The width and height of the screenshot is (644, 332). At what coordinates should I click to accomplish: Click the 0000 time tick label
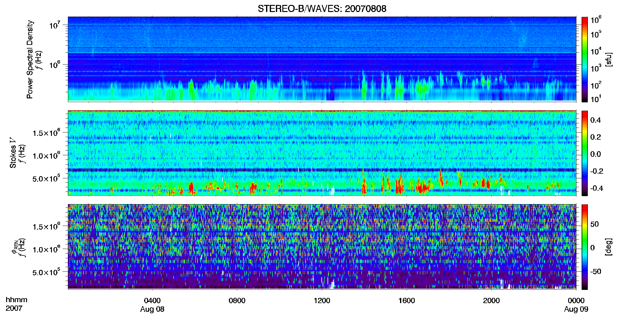click(576, 301)
